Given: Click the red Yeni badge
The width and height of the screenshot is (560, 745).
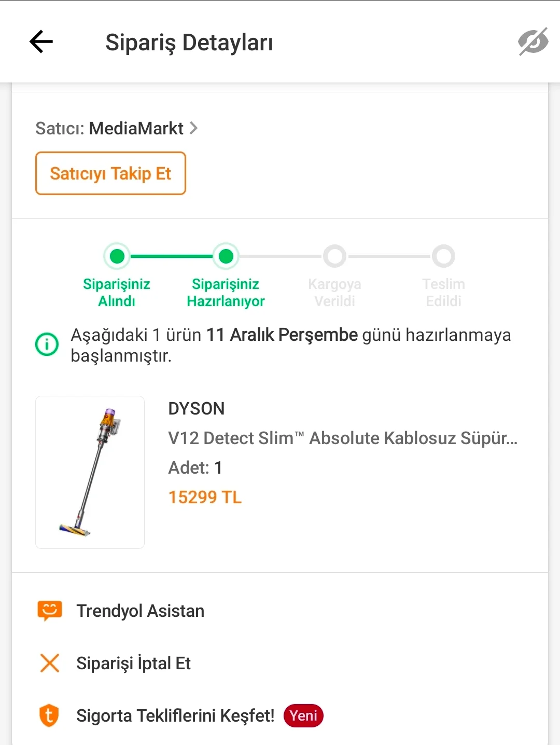Looking at the screenshot, I should [303, 716].
